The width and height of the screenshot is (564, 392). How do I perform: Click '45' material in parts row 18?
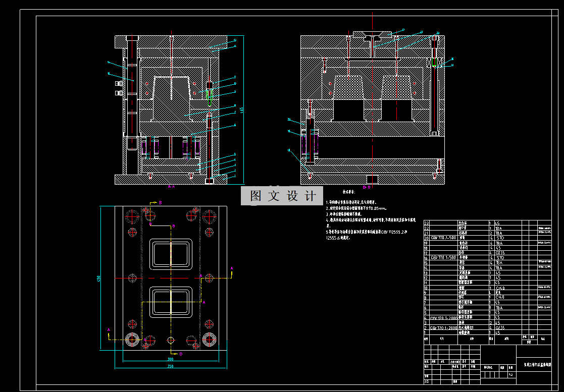[x=497, y=248]
